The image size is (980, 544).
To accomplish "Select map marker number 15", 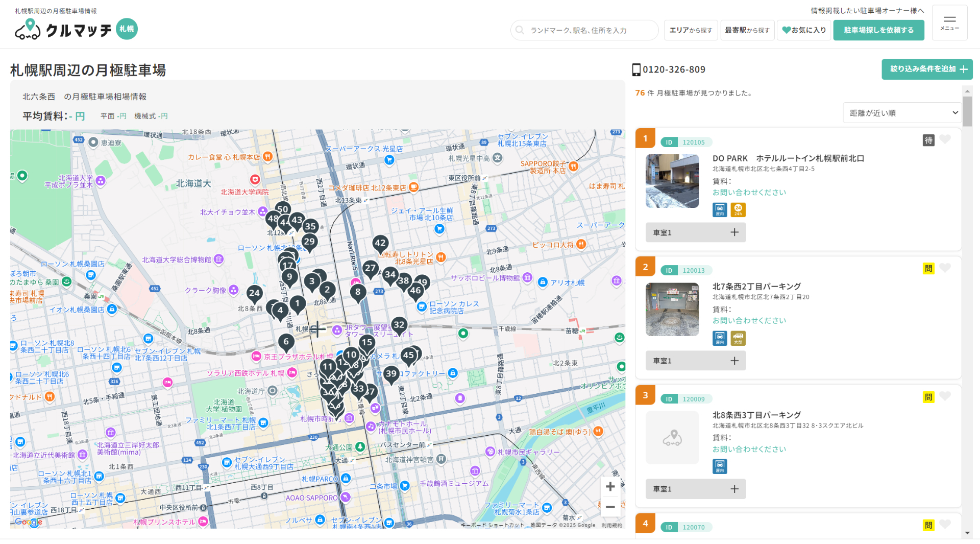I will tap(366, 343).
